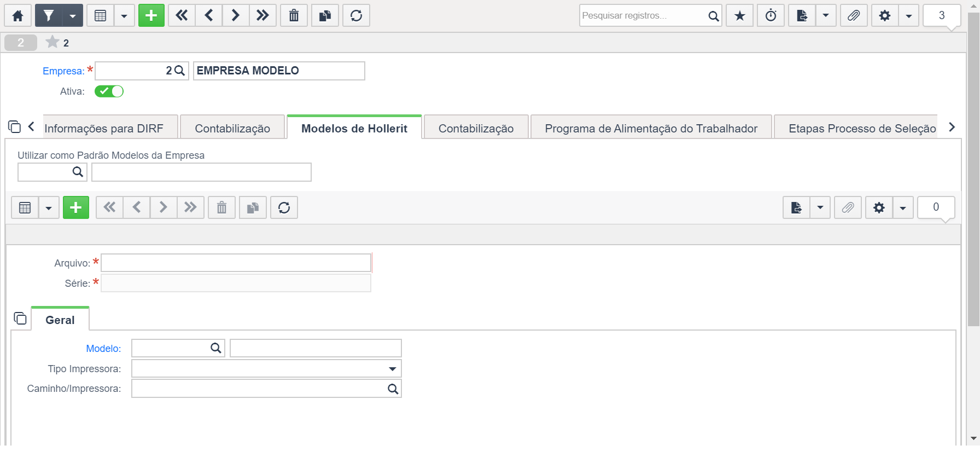The height and width of the screenshot is (451, 980).
Task: Open favorites star button in top toolbar
Action: pyautogui.click(x=739, y=15)
